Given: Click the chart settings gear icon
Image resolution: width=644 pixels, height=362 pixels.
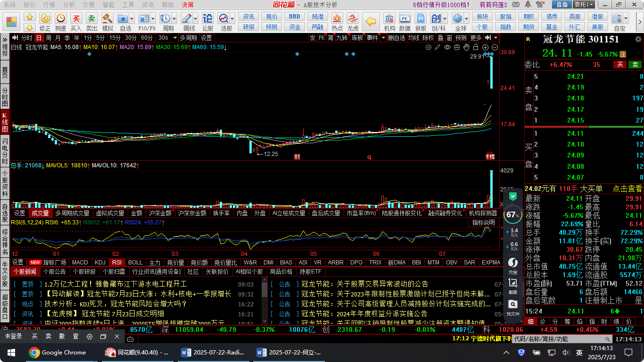Looking at the screenshot, I should coord(429,47).
